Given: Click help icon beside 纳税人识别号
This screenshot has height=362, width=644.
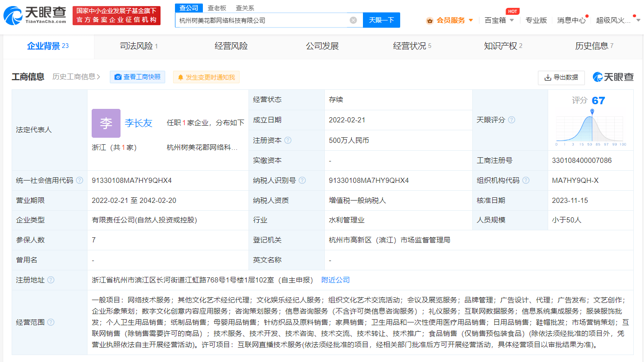Looking at the screenshot, I should click(302, 181).
